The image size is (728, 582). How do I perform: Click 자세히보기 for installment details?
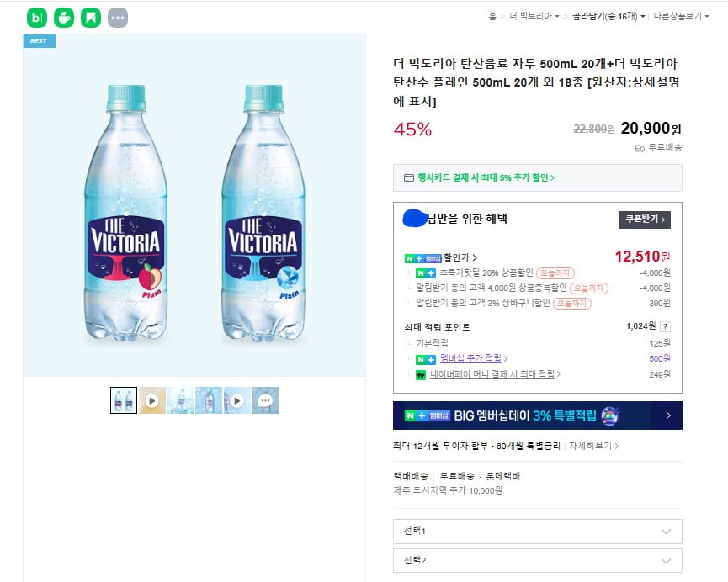click(x=593, y=446)
